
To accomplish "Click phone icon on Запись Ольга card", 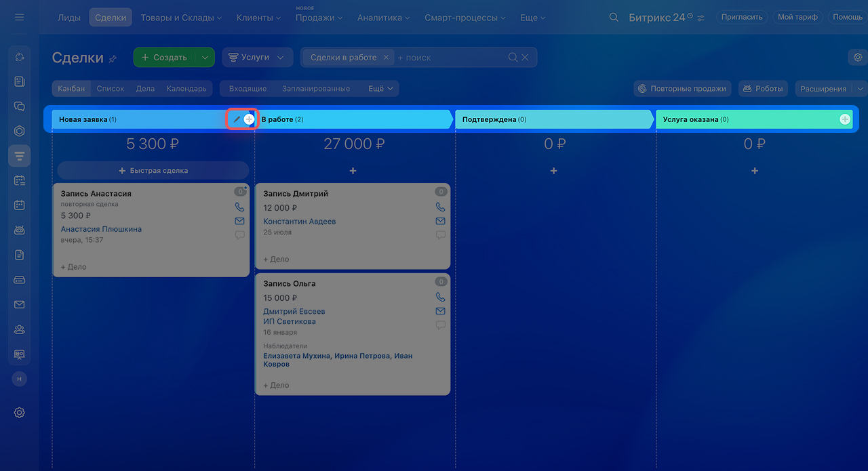I will [x=441, y=297].
